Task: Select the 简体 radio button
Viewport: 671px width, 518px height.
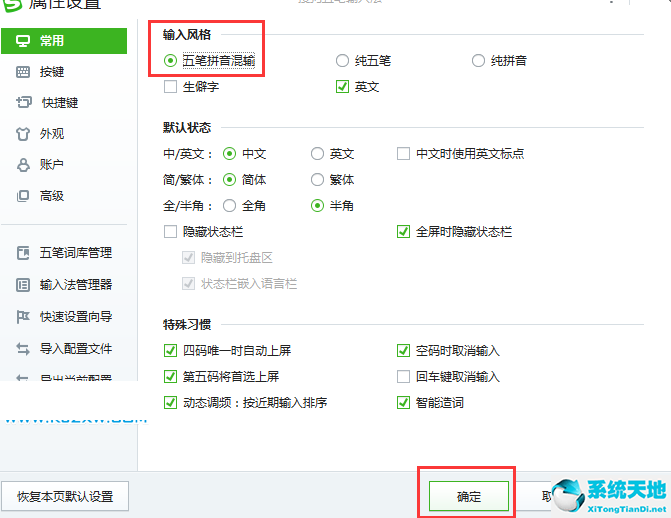Action: 229,180
